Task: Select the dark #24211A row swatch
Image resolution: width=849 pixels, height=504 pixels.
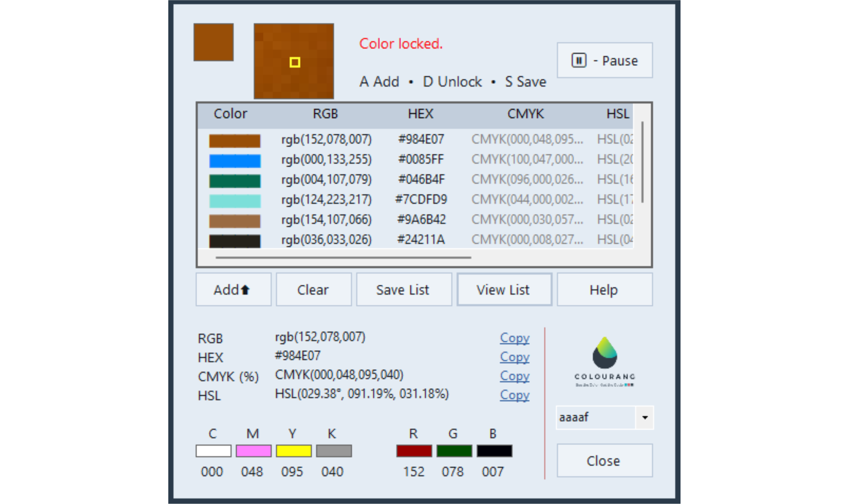Action: point(235,241)
